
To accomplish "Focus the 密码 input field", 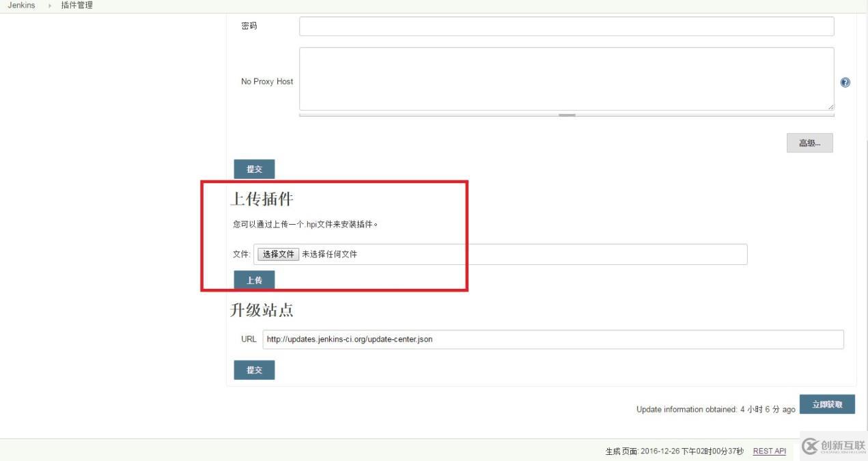I will (566, 26).
